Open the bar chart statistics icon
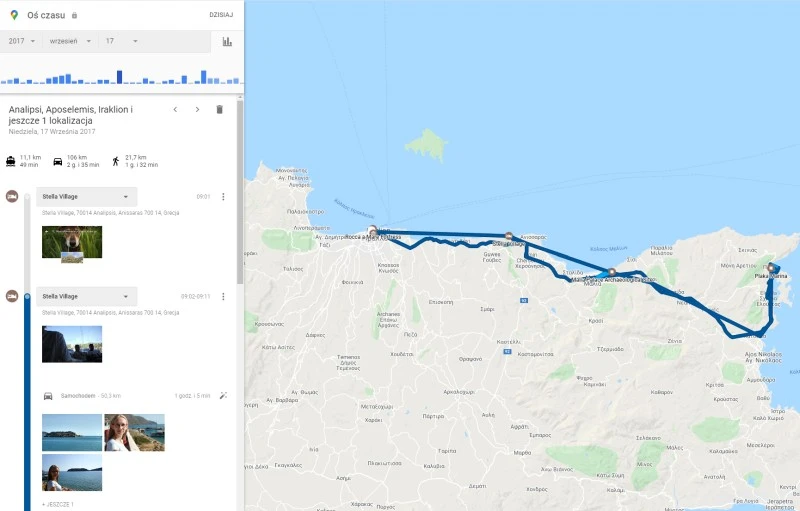 (x=227, y=42)
